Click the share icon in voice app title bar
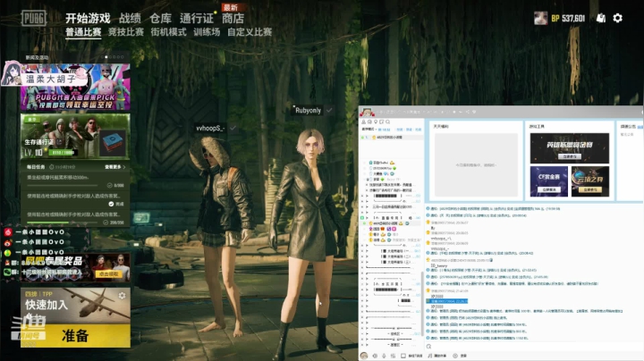The width and height of the screenshot is (644, 361). (x=468, y=112)
